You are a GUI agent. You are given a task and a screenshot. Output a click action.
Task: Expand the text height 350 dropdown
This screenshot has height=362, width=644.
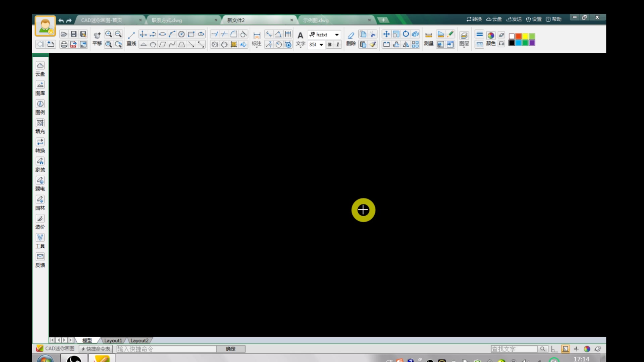pyautogui.click(x=321, y=45)
